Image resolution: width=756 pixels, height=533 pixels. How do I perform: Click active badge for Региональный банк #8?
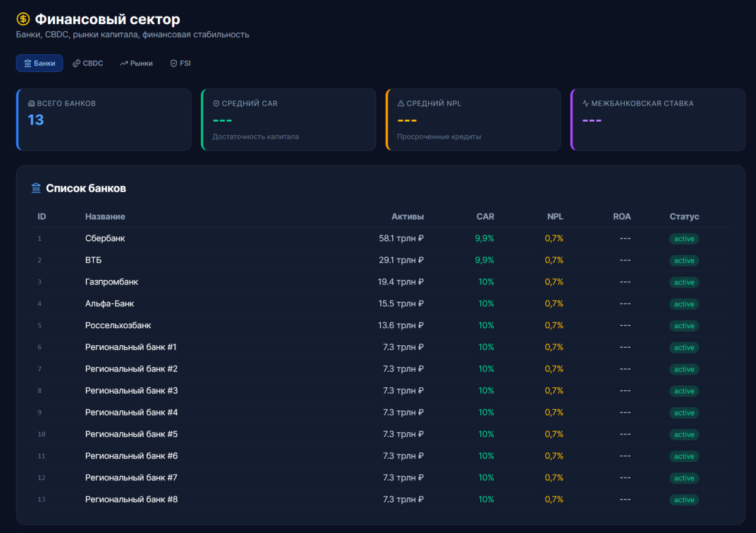click(684, 500)
